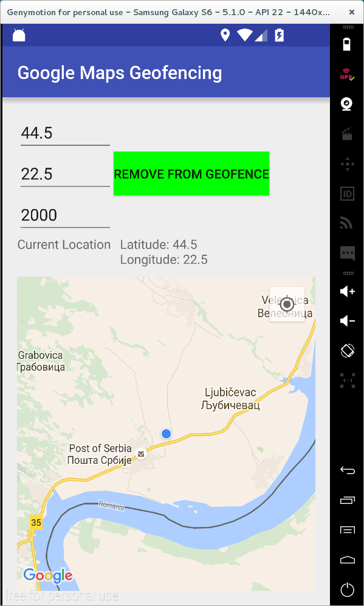This screenshot has width=364, height=606.
Task: Click the recent apps button
Action: point(347,500)
